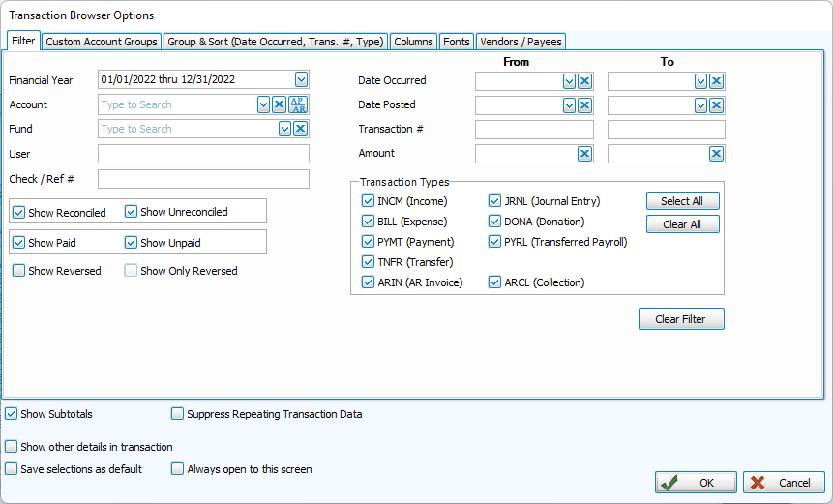This screenshot has width=833, height=504.
Task: Clear the Account field with X icon
Action: tap(279, 104)
